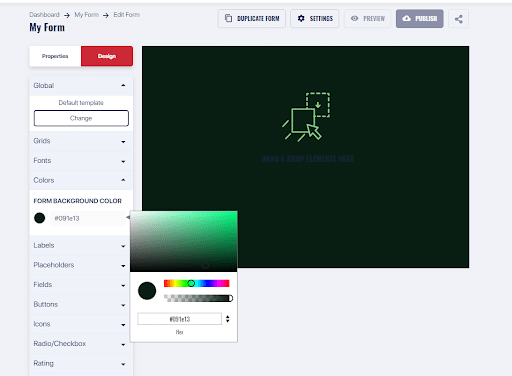
Task: Open My Form breadcrumb link
Action: pyautogui.click(x=86, y=15)
